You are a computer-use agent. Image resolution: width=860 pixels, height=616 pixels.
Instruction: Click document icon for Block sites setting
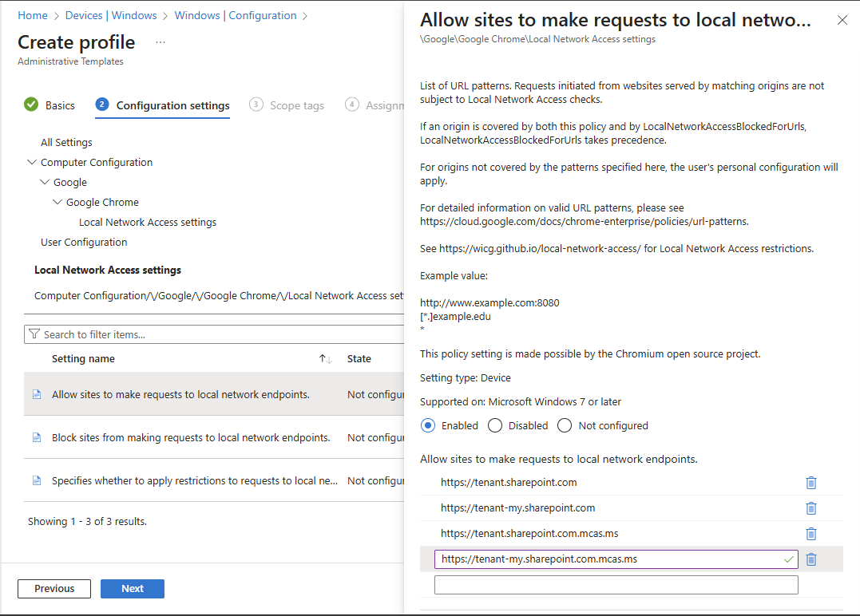pyautogui.click(x=36, y=437)
